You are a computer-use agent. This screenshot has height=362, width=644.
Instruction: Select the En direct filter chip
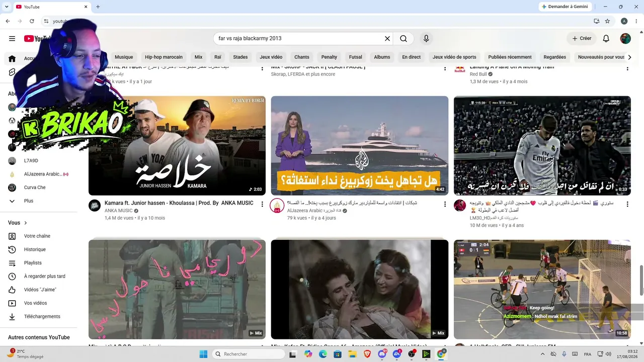click(411, 57)
